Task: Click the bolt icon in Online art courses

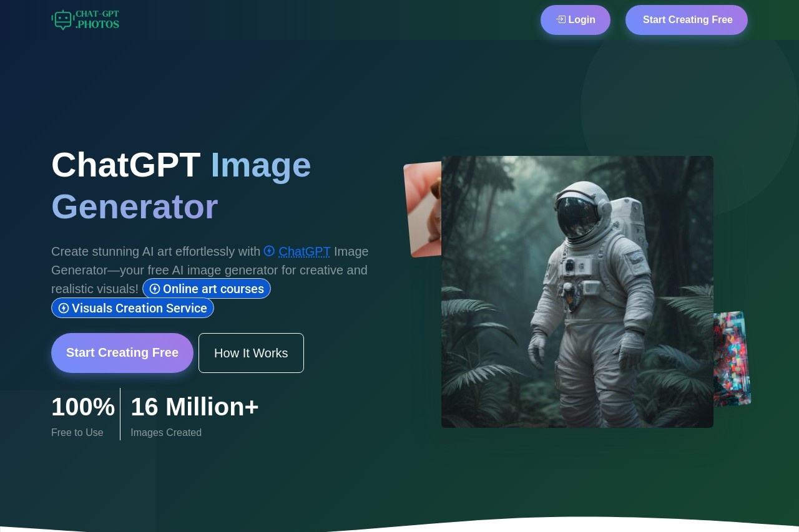Action: coord(155,289)
